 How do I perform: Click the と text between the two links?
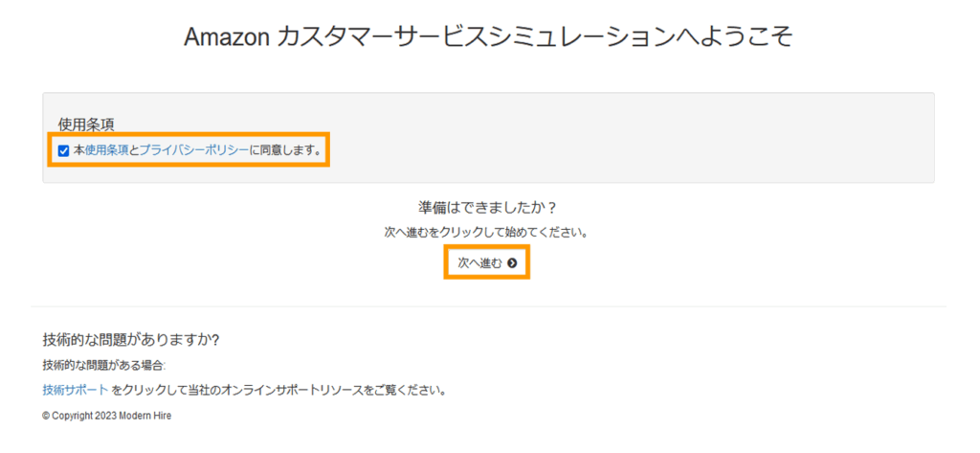tap(134, 150)
